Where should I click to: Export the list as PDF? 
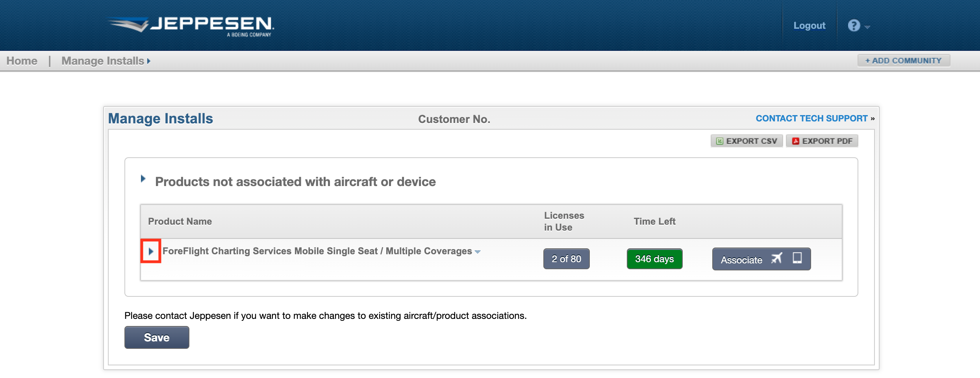click(822, 141)
